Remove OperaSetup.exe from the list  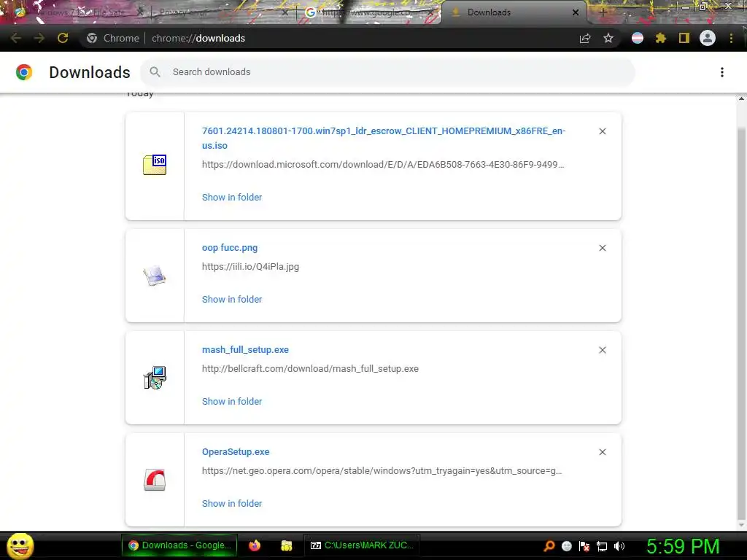click(x=602, y=452)
